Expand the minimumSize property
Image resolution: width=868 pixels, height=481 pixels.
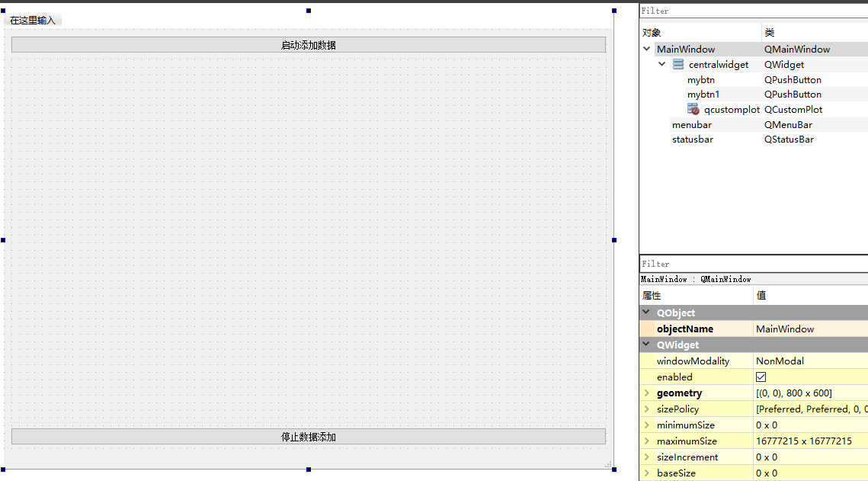645,425
